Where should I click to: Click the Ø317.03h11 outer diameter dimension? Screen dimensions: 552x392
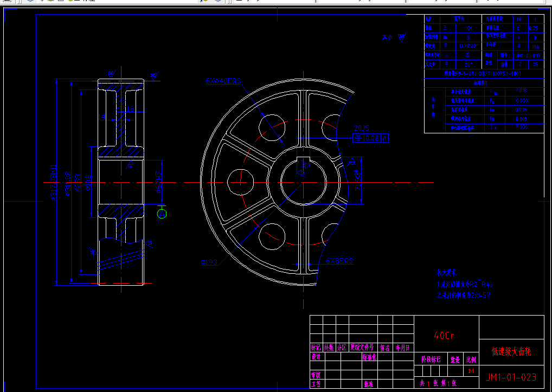(54, 182)
